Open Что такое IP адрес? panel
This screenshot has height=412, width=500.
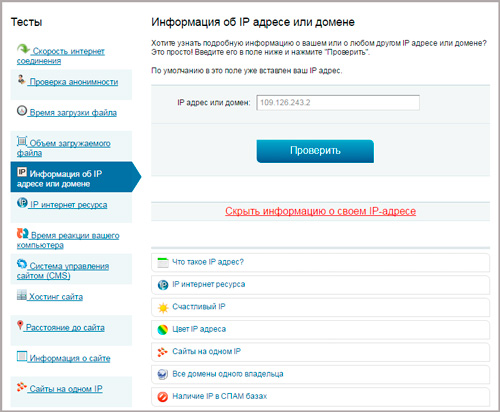pyautogui.click(x=320, y=262)
